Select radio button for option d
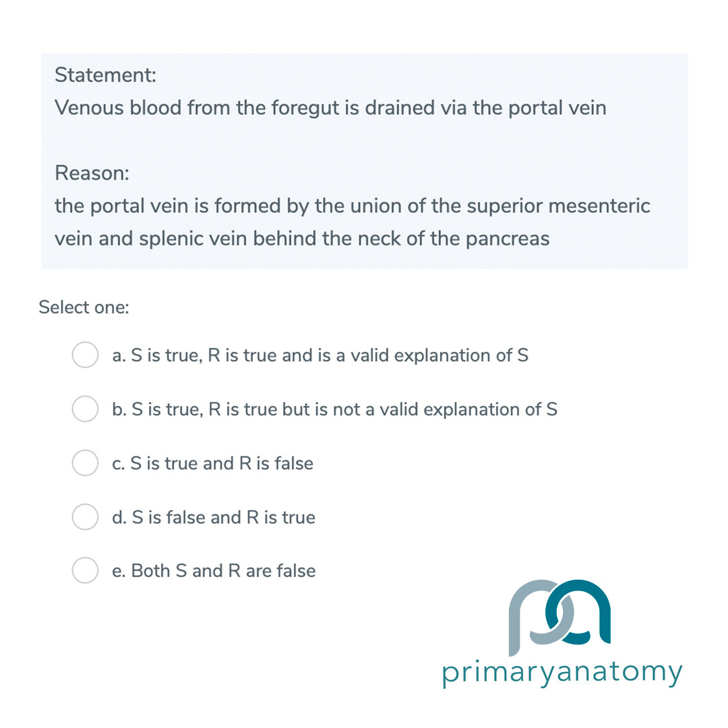728x728 pixels. [85, 517]
